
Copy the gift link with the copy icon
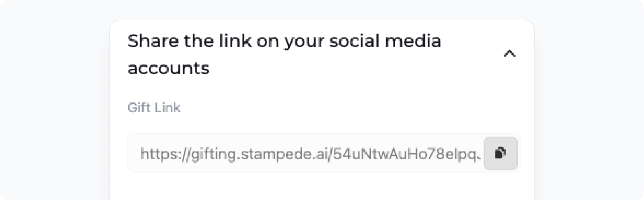coord(500,153)
